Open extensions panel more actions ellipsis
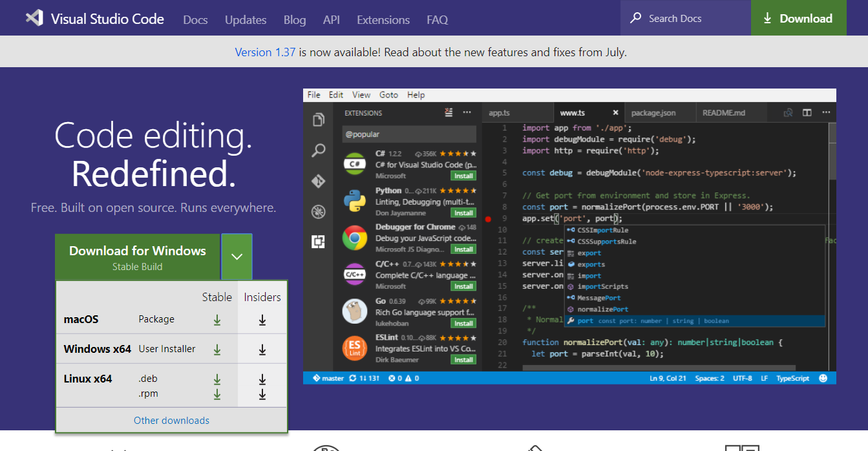The image size is (868, 451). coord(467,112)
